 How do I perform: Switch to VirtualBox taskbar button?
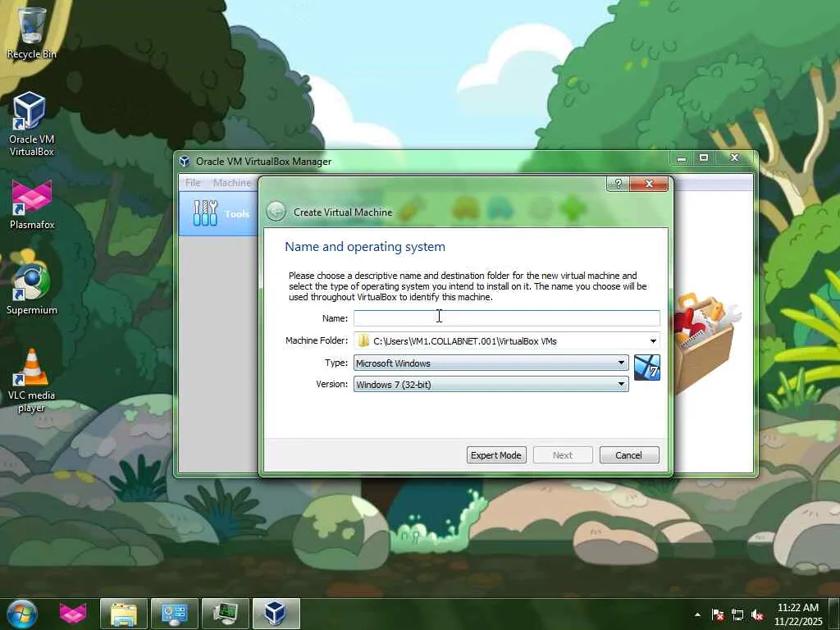pyautogui.click(x=276, y=614)
